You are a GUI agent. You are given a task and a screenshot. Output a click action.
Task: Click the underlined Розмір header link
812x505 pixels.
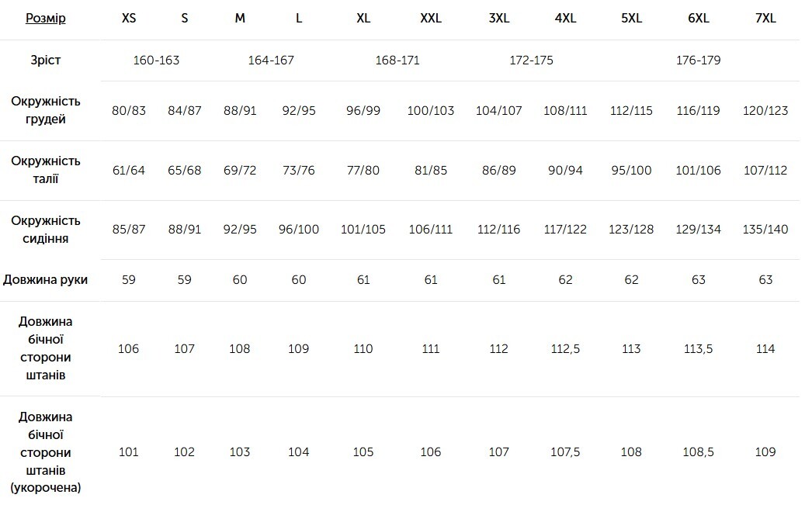(46, 19)
